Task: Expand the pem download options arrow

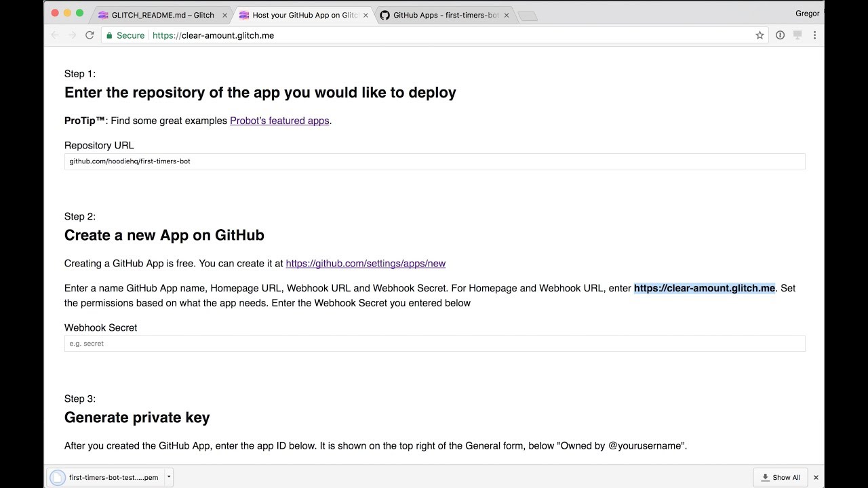Action: [169, 477]
